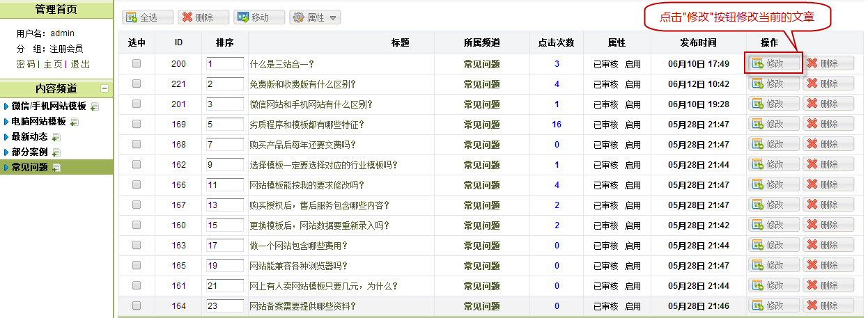Click the 密码 link
The width and height of the screenshot is (868, 318).
click(25, 64)
